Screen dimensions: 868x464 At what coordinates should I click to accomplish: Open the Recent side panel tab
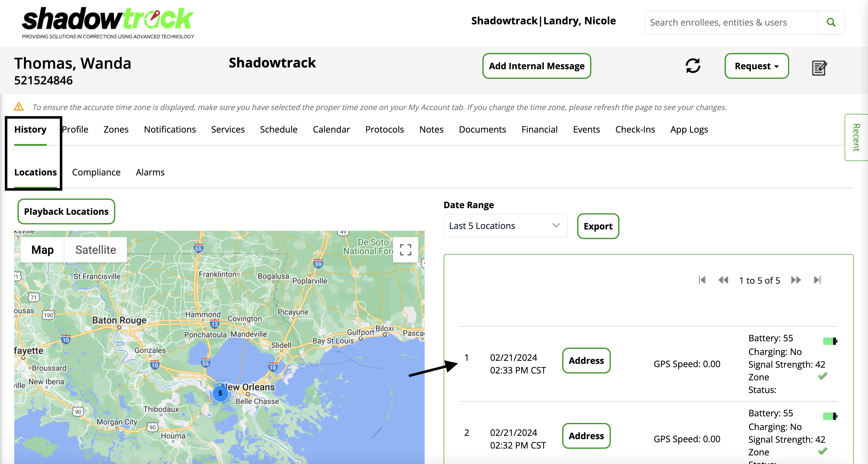[x=856, y=138]
